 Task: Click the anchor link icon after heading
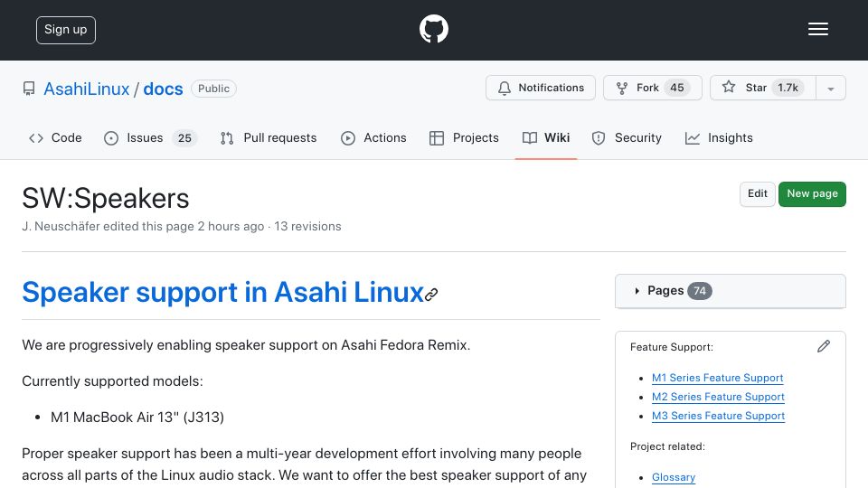(x=431, y=295)
